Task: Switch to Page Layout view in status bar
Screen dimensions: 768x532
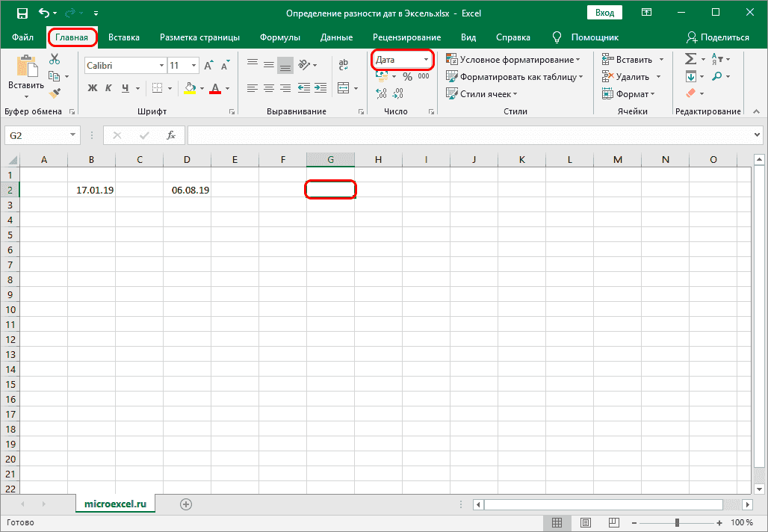Action: 586,522
